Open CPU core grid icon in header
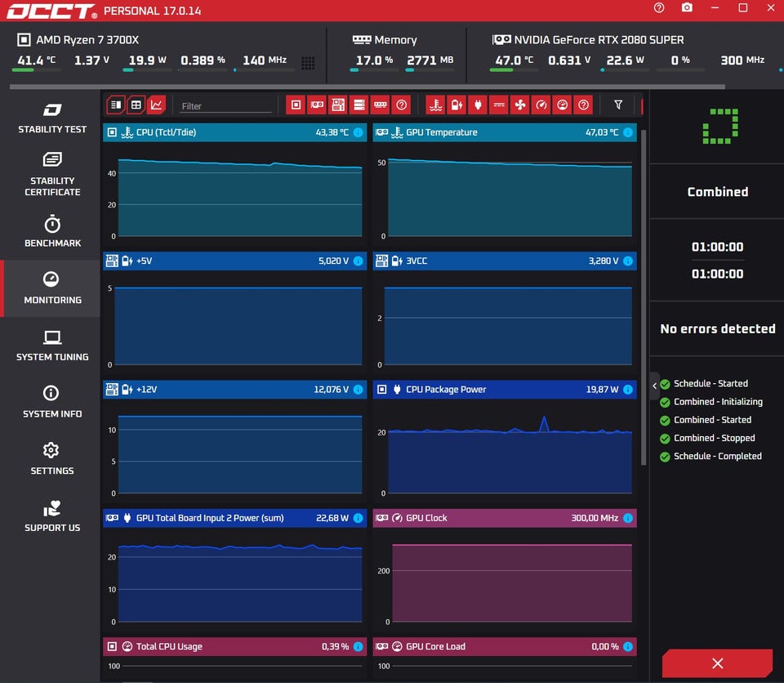This screenshot has height=683, width=784. (308, 63)
